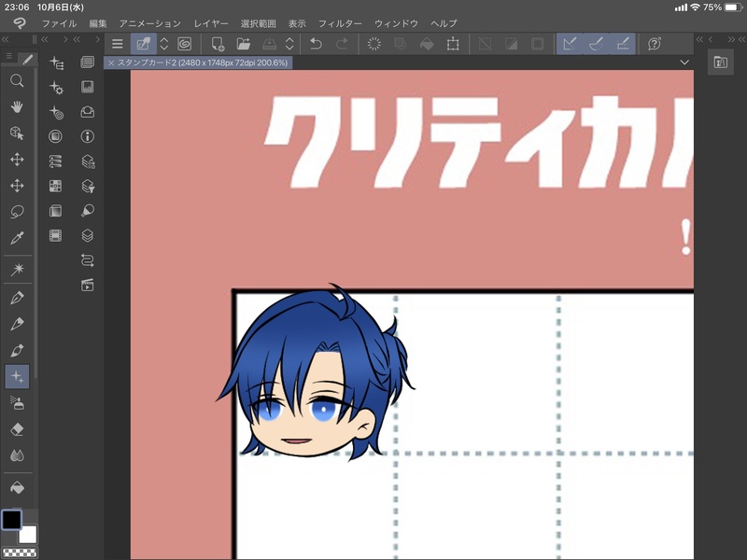Viewport: 747px width, 560px height.
Task: Click the Fill command in command bar
Action: tap(427, 44)
